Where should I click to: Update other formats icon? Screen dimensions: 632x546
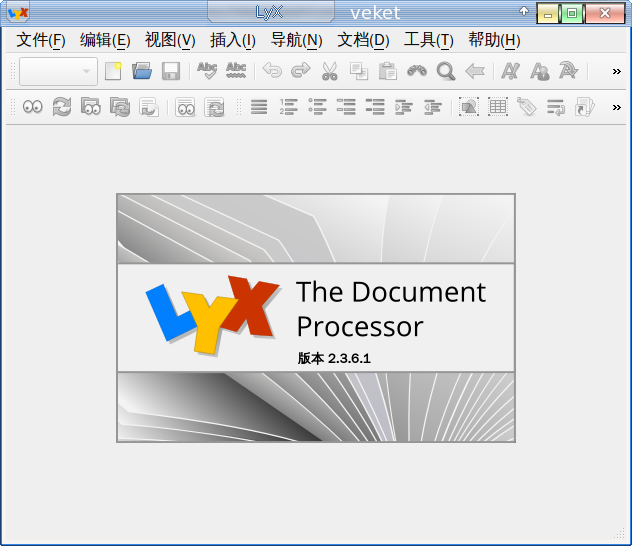214,107
